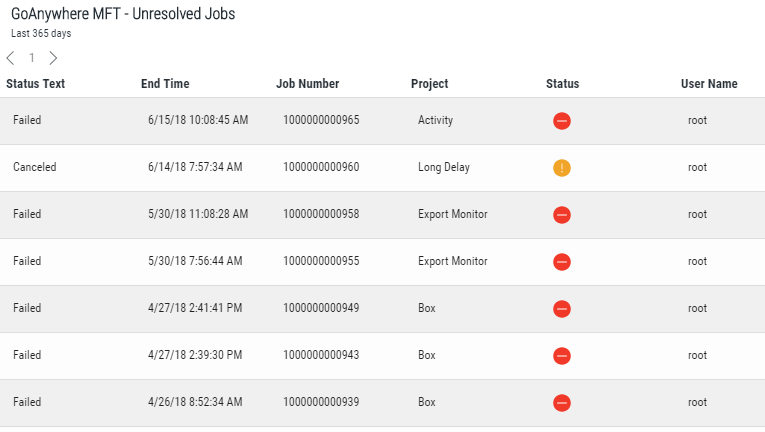Select job number 1000000000939

click(321, 402)
